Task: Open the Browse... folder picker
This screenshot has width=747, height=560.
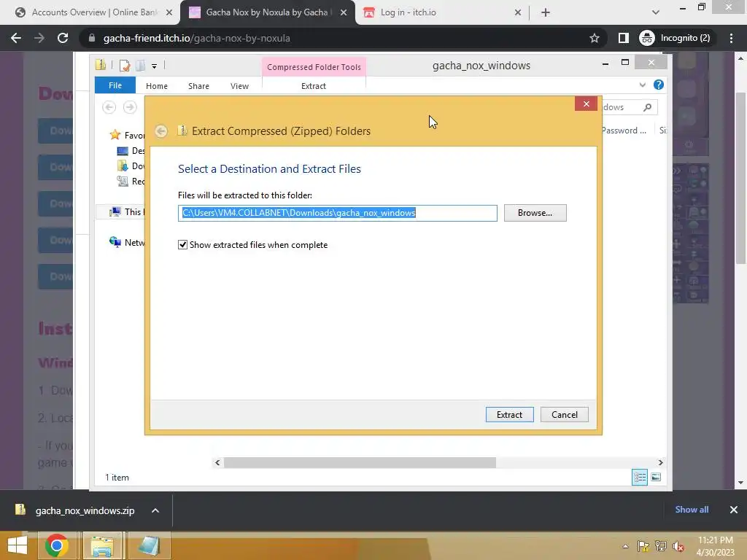Action: [535, 213]
